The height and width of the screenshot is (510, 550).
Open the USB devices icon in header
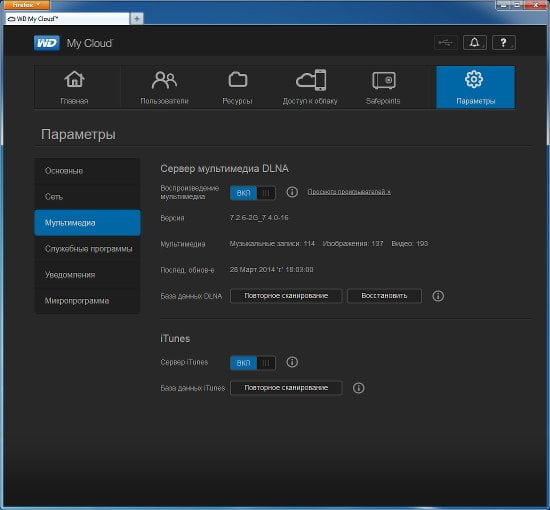pos(445,43)
